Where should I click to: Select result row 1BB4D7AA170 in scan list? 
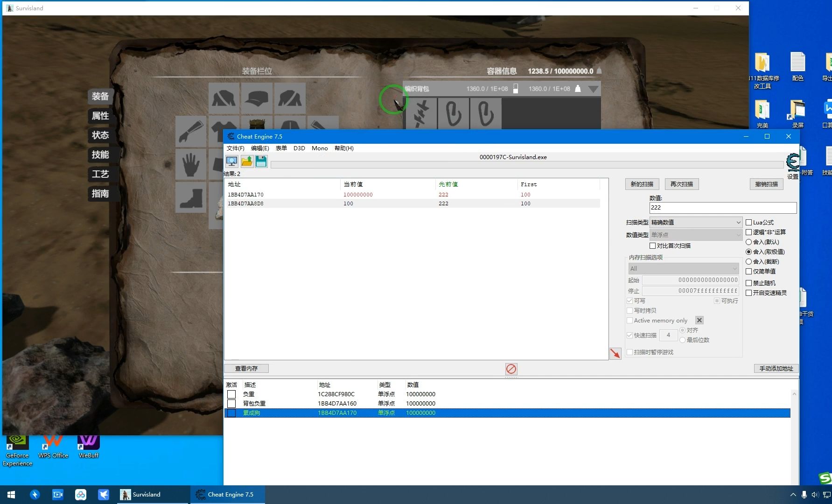(x=413, y=195)
